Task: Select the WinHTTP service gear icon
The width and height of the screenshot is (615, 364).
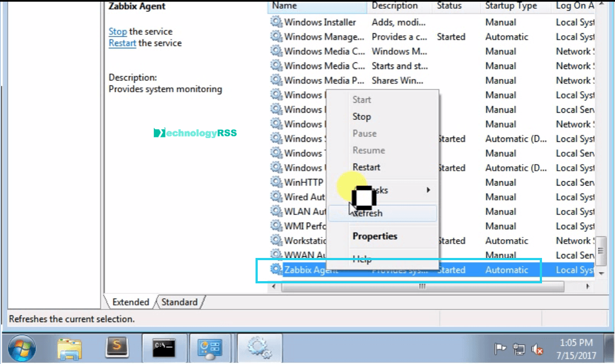Action: pos(276,182)
